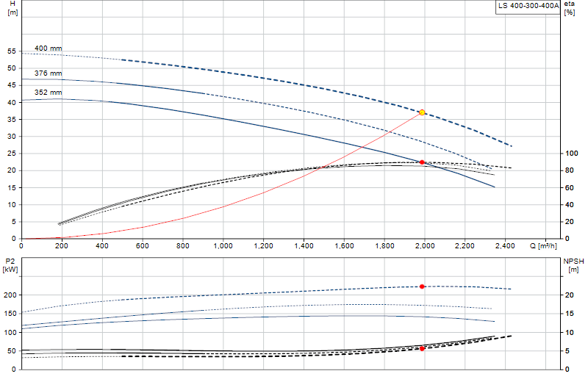
Task: Click the 25 tick on the H axis
Action: click(12, 154)
